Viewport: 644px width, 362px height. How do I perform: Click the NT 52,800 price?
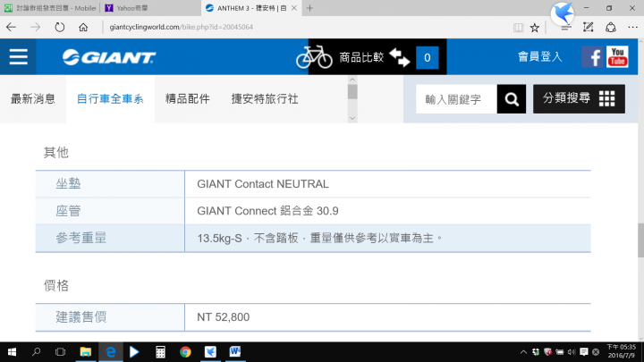(223, 317)
